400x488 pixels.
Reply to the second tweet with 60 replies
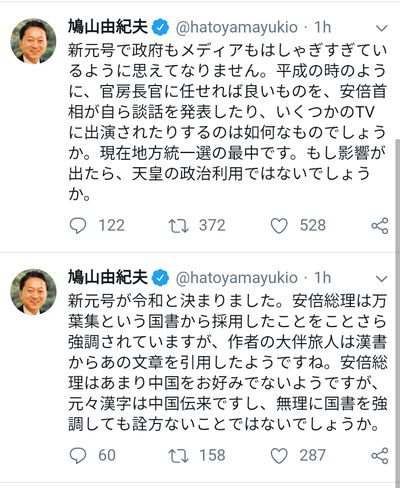[x=78, y=456]
